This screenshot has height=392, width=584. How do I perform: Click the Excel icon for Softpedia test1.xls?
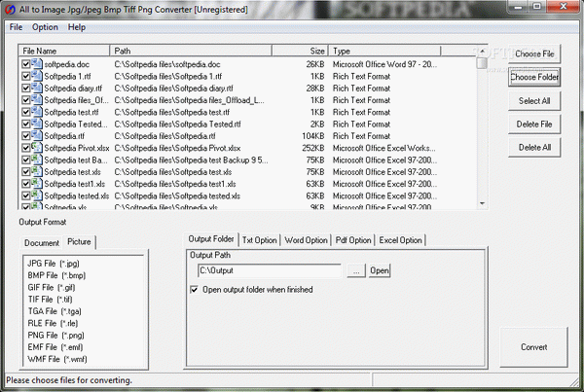[x=37, y=183]
